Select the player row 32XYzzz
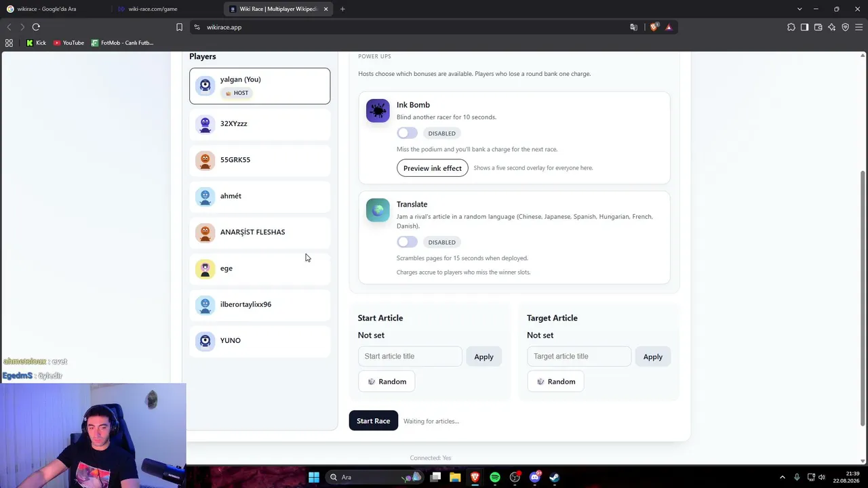868x488 pixels. [260, 124]
